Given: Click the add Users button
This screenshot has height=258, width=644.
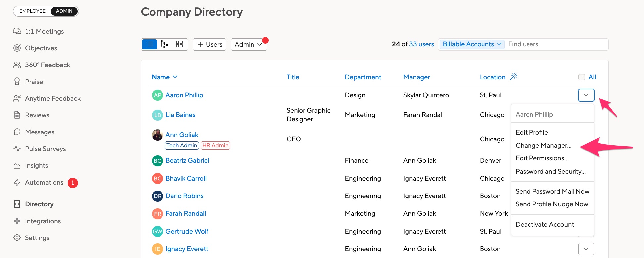Looking at the screenshot, I should click(x=209, y=44).
